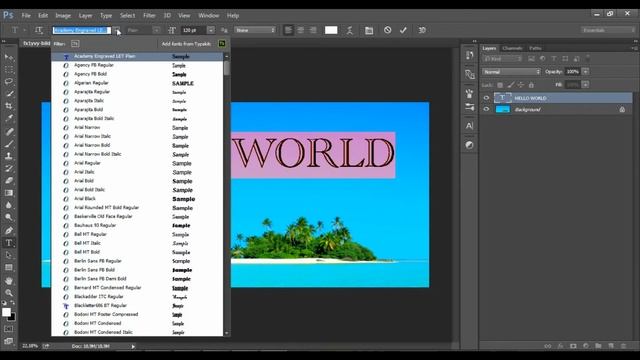Commit current text edits

click(x=403, y=30)
